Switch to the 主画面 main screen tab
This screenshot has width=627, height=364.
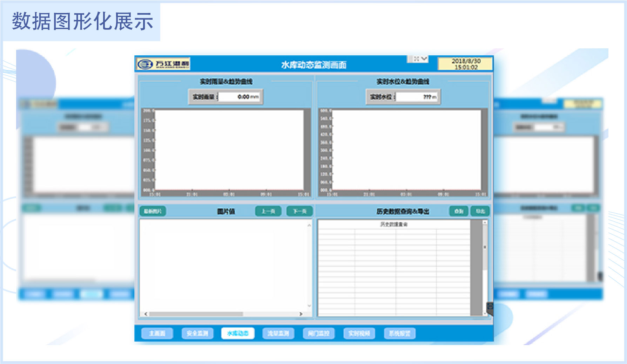pos(157,334)
